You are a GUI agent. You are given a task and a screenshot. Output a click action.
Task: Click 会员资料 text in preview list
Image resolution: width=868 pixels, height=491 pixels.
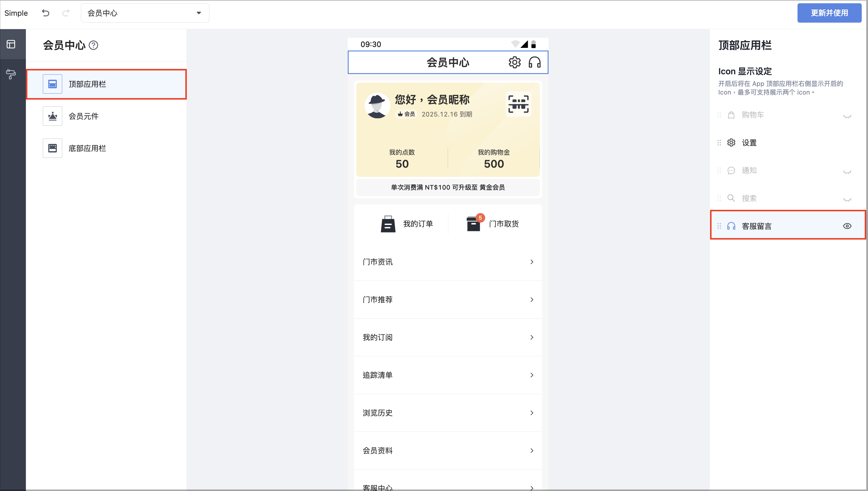click(378, 451)
